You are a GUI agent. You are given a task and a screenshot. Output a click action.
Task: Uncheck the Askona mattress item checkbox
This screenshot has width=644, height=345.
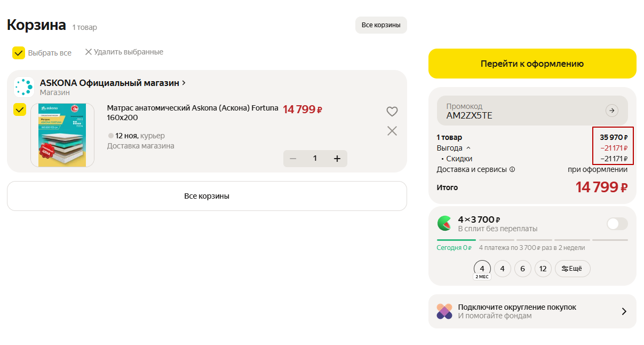[20, 109]
